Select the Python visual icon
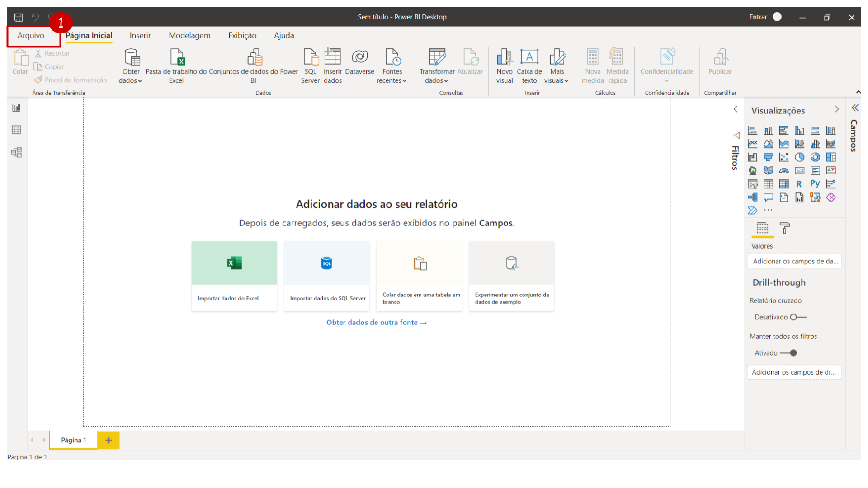Screen dimensions: 868x488 pyautogui.click(x=815, y=184)
